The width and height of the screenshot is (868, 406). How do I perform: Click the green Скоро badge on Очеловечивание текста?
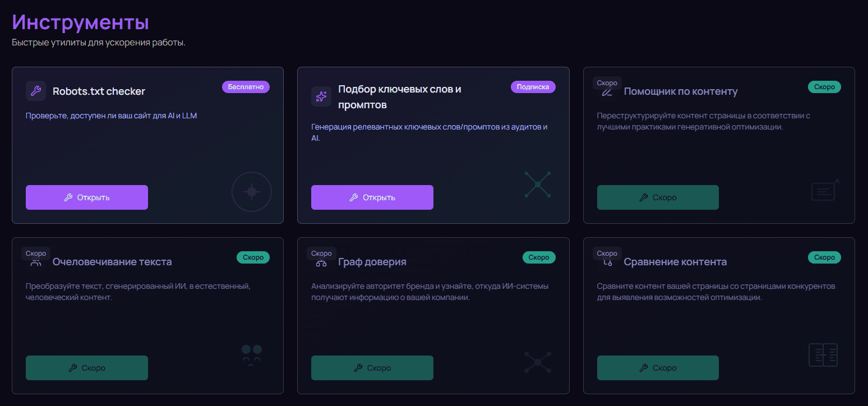(253, 257)
